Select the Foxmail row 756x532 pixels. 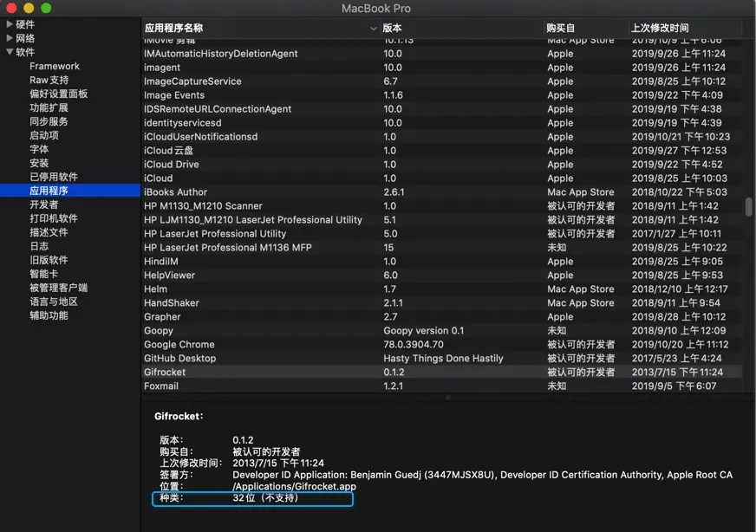coord(441,386)
